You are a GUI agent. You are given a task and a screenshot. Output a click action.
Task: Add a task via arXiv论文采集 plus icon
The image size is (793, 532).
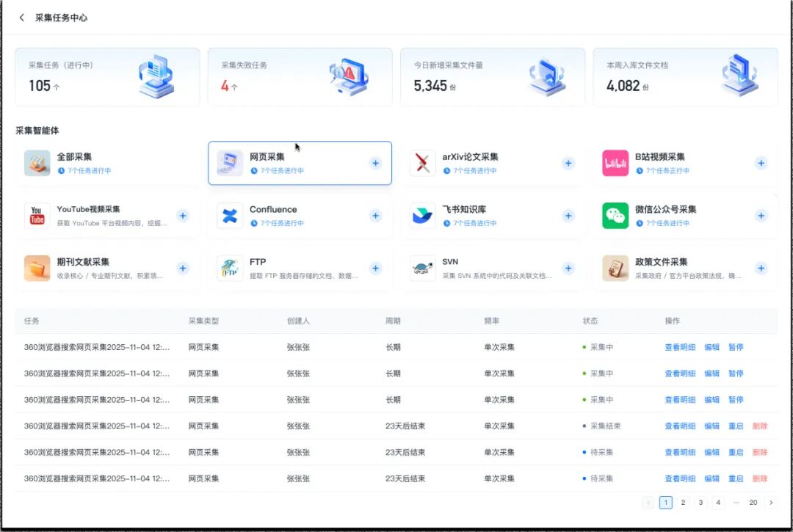pyautogui.click(x=568, y=163)
